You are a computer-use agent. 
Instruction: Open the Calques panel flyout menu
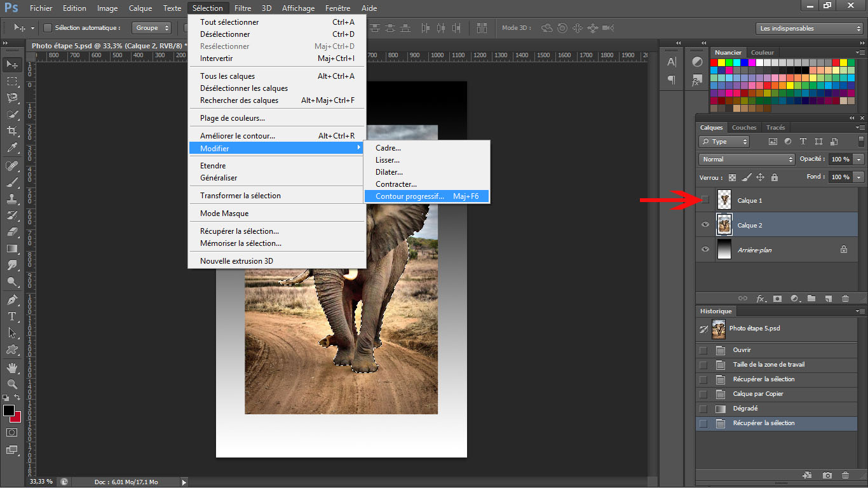(861, 128)
